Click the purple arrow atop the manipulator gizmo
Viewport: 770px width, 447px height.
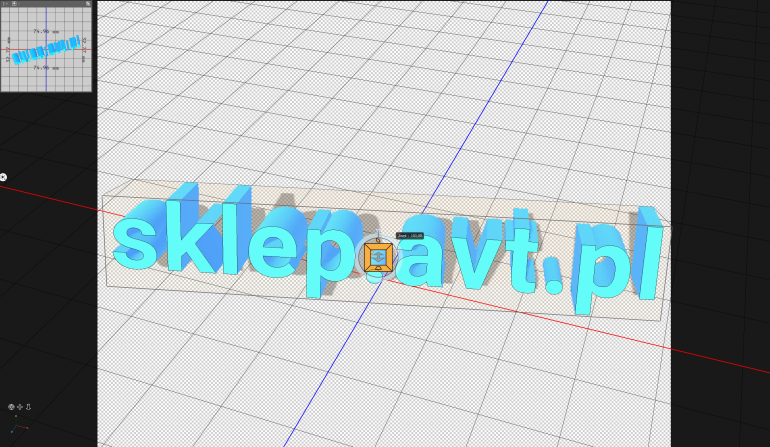click(378, 232)
